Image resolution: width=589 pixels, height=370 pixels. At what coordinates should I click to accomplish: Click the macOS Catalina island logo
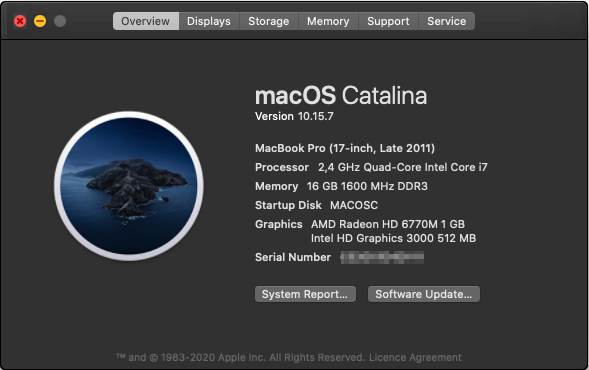point(129,186)
